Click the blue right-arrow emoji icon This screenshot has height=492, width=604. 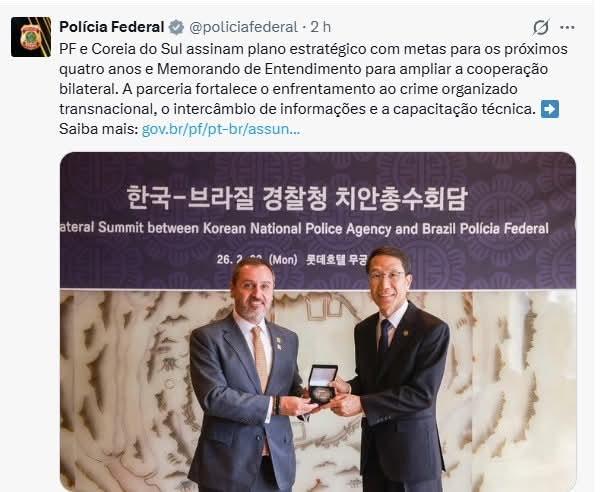[x=550, y=109]
